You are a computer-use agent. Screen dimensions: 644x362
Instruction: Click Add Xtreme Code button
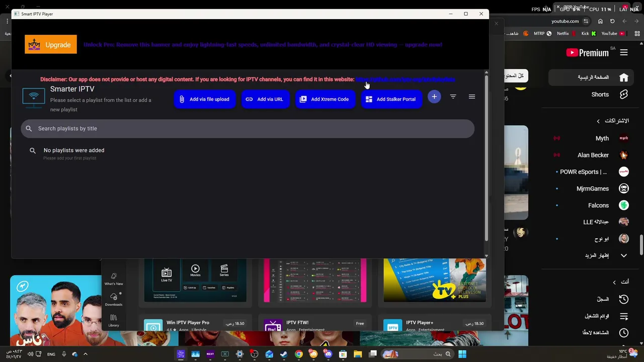[325, 99]
